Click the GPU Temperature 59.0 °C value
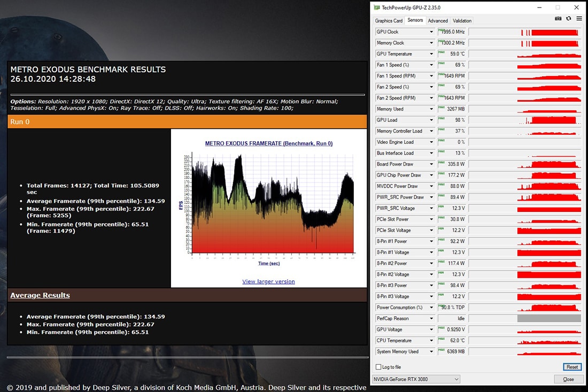The image size is (588, 392). 452,54
